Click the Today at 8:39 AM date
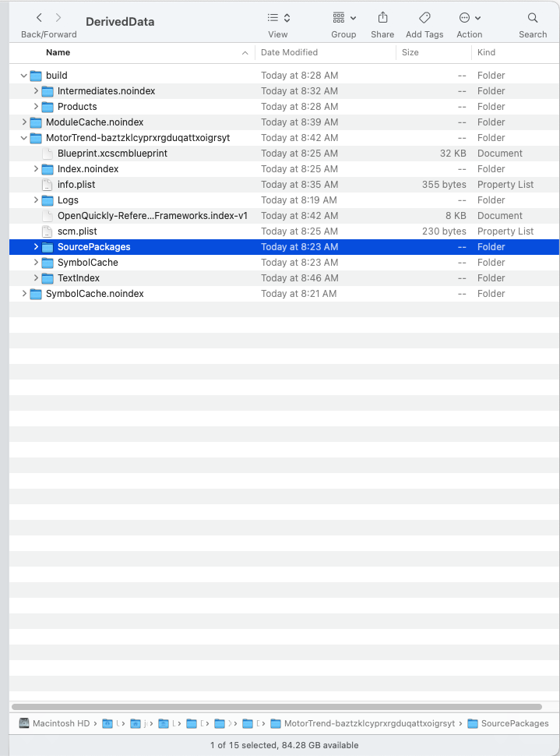The height and width of the screenshot is (756, 560). (299, 122)
